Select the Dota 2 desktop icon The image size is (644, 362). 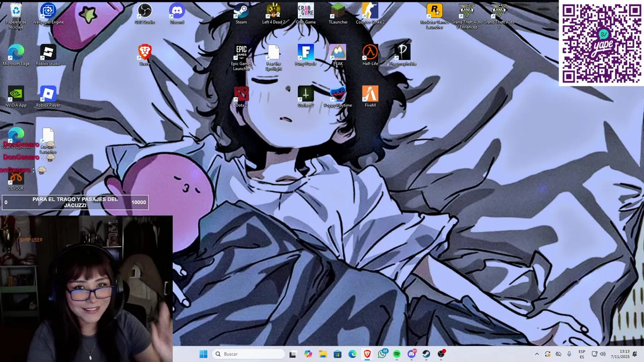tap(241, 97)
